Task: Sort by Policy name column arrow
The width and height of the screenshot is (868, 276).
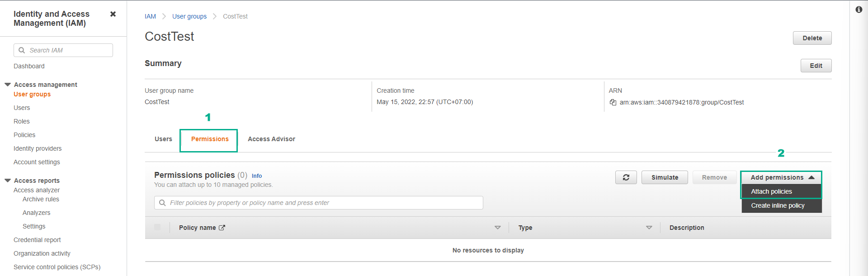Action: 498,228
